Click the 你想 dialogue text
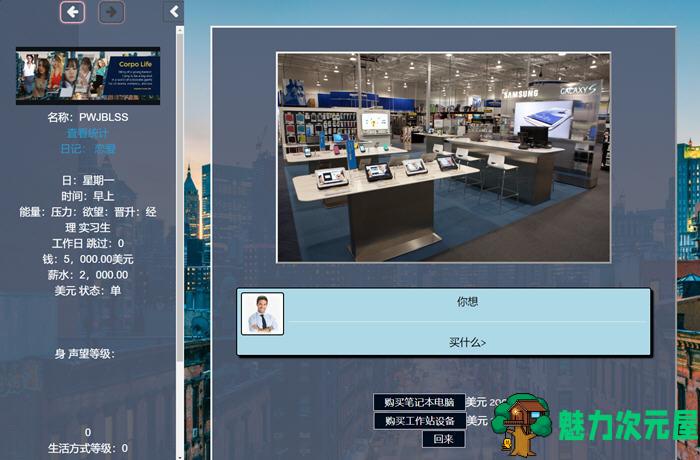Image resolution: width=700 pixels, height=460 pixels. pyautogui.click(x=467, y=302)
